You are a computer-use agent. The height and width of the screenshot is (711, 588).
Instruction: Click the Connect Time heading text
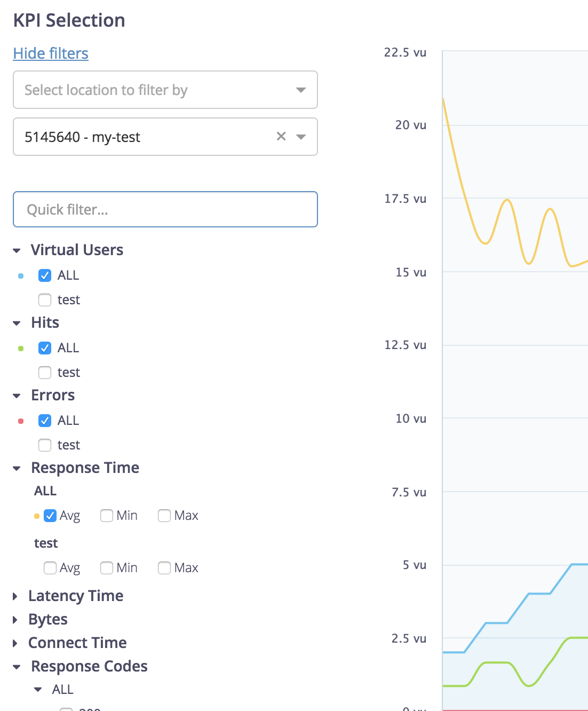(x=77, y=643)
